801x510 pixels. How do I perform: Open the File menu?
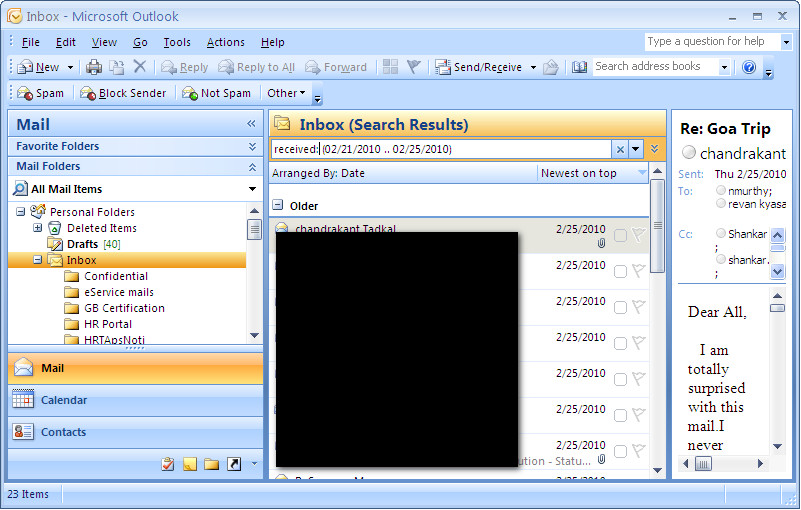tap(31, 42)
